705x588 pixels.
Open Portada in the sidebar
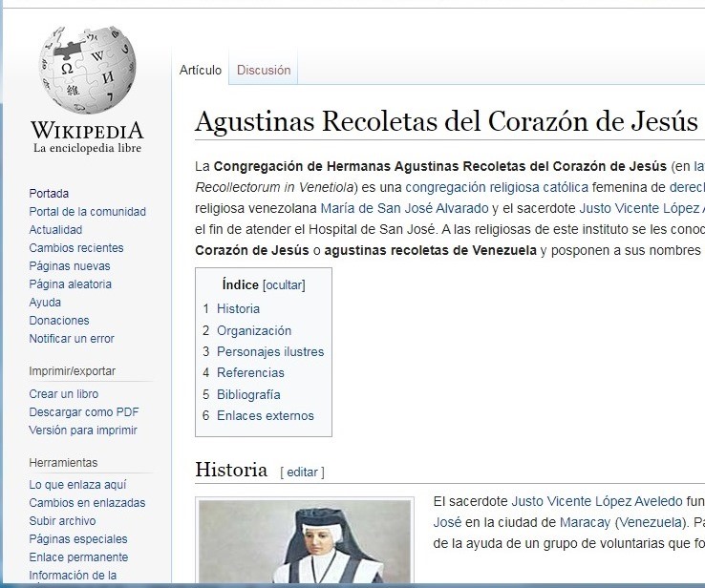(x=49, y=193)
